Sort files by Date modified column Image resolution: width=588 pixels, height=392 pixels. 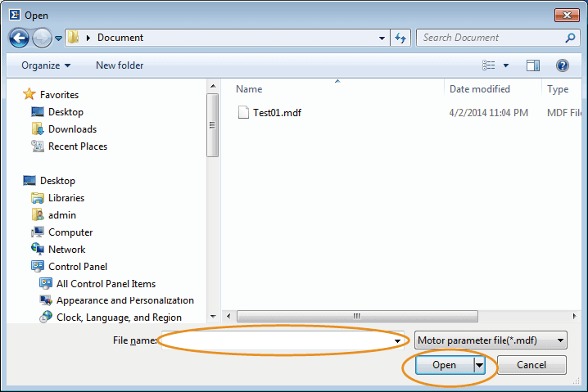pyautogui.click(x=480, y=89)
